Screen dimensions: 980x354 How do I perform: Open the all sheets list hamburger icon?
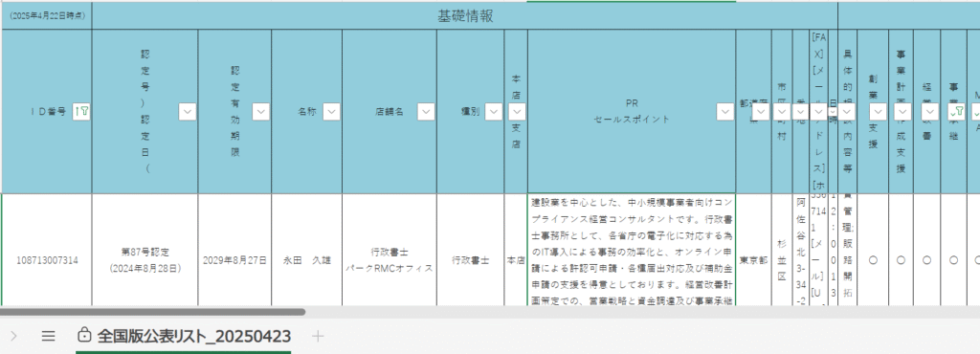click(48, 337)
